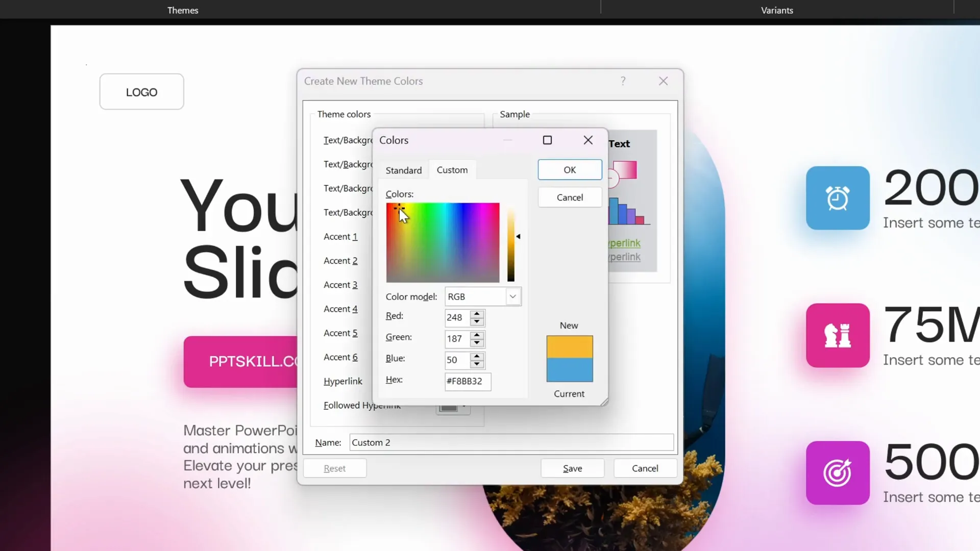Click the Reset button
Viewport: 980px width, 551px height.
(x=335, y=468)
